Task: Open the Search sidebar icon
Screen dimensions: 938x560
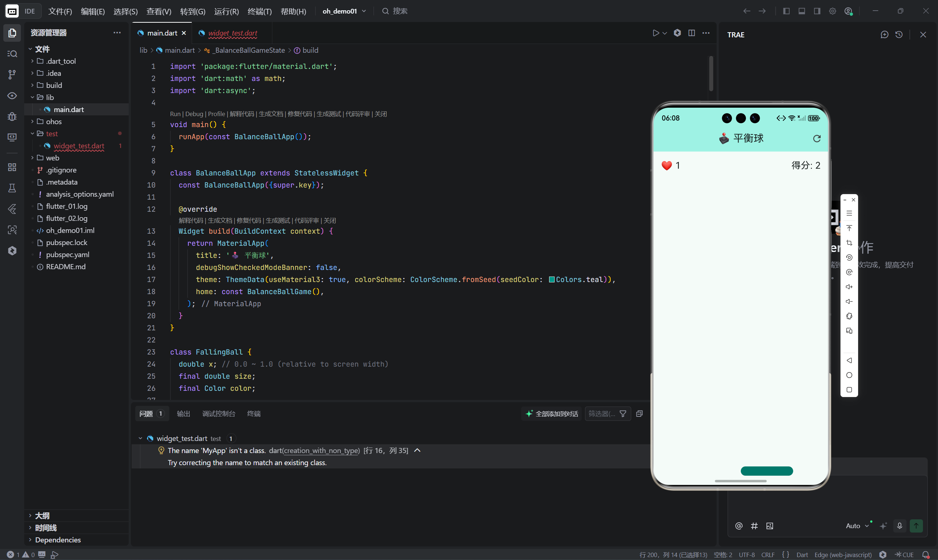Action: click(x=12, y=54)
